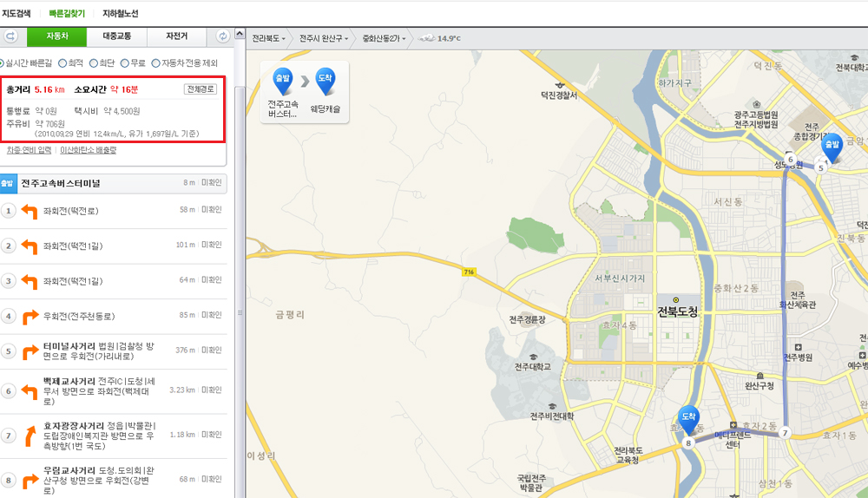Click route waypoint marker 7 on the map

tap(785, 433)
